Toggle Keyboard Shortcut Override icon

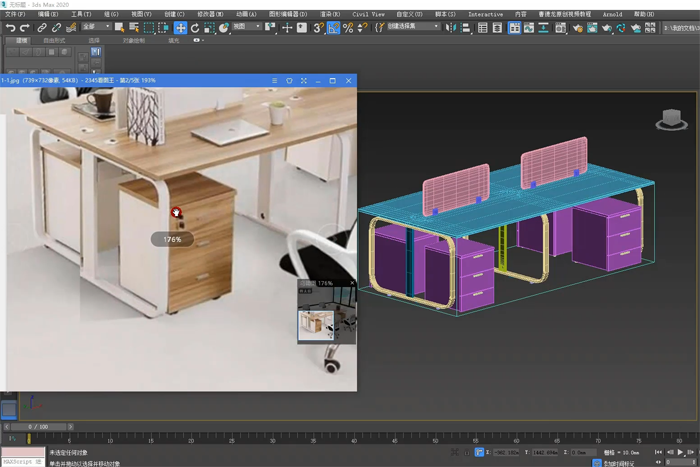(302, 28)
